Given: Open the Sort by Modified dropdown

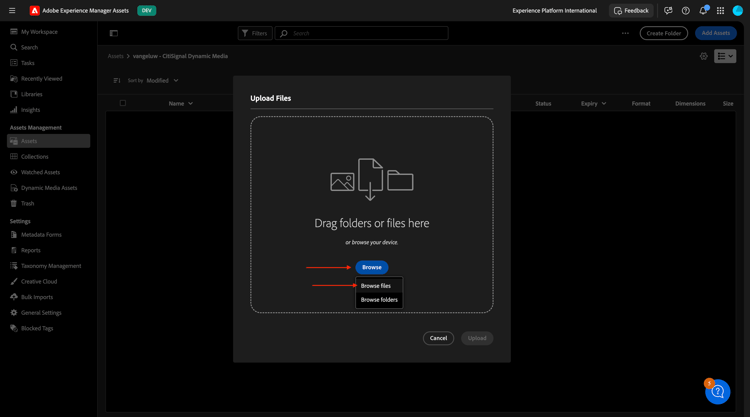Looking at the screenshot, I should coord(162,80).
